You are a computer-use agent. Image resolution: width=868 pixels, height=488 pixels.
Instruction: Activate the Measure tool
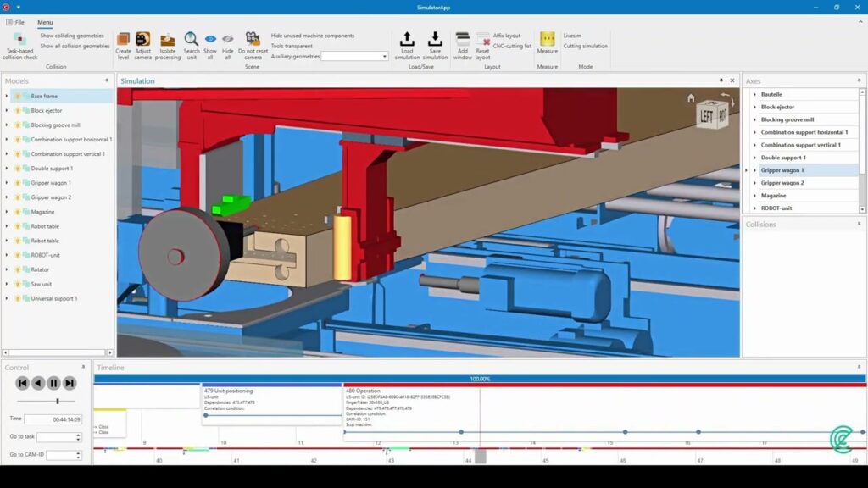[x=547, y=42]
